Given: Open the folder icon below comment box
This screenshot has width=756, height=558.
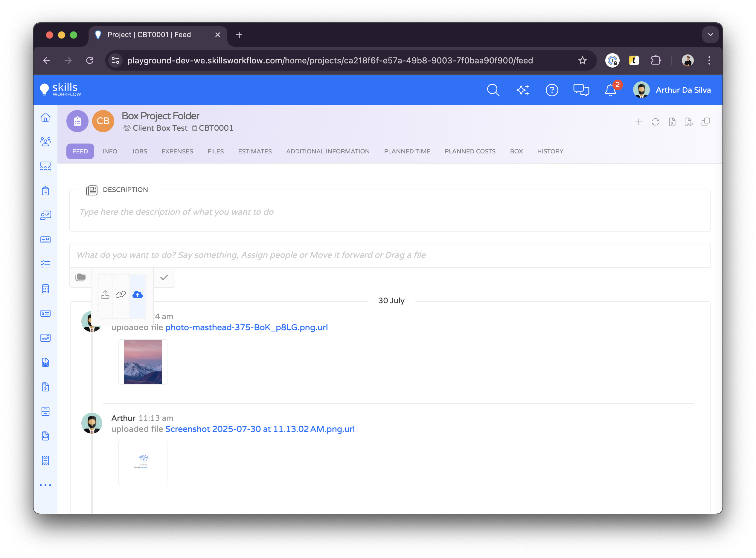Looking at the screenshot, I should [x=80, y=277].
